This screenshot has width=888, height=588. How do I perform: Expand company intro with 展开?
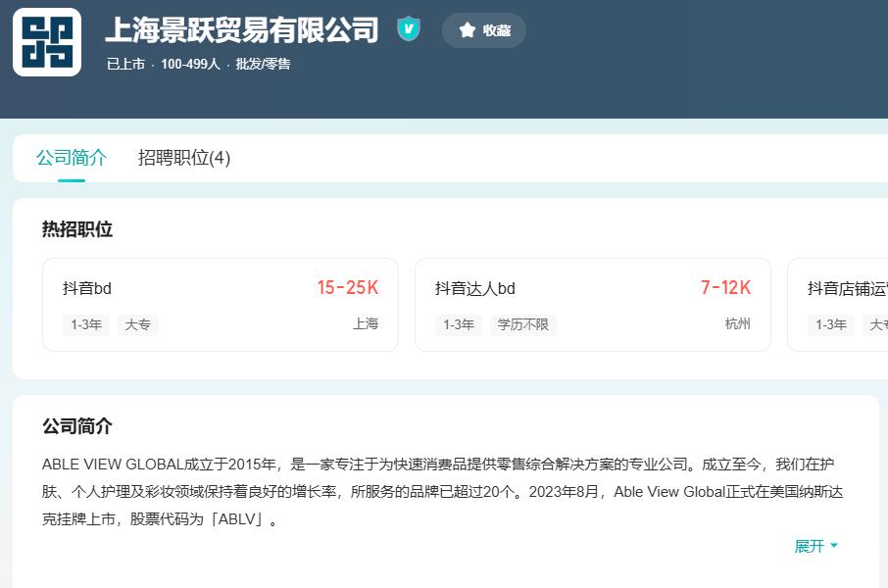[815, 546]
